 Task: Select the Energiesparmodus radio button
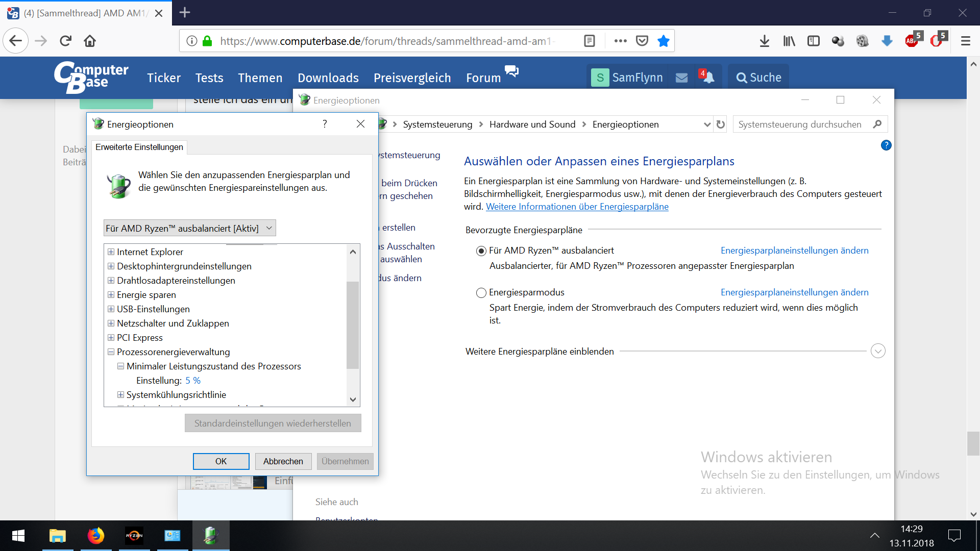click(x=481, y=293)
